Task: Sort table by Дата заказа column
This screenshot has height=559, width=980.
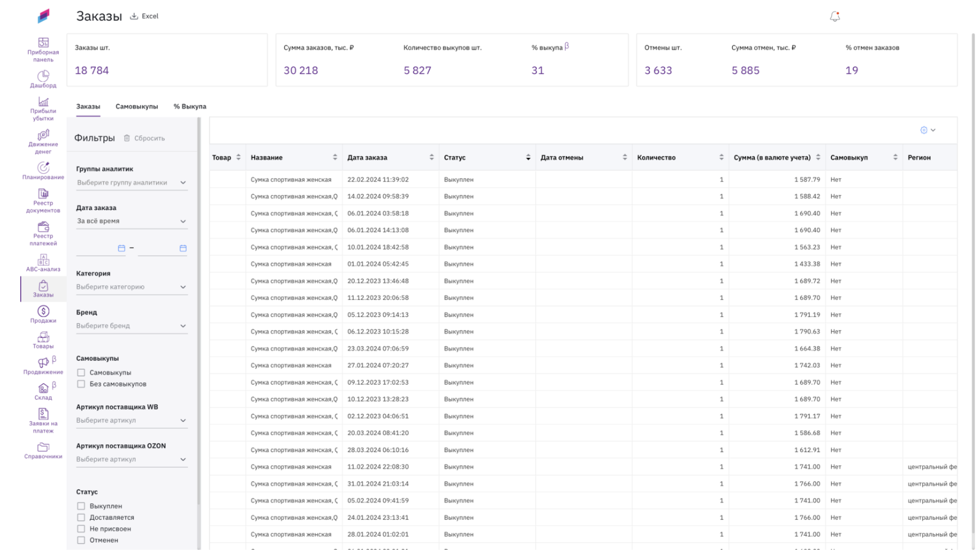Action: point(431,158)
